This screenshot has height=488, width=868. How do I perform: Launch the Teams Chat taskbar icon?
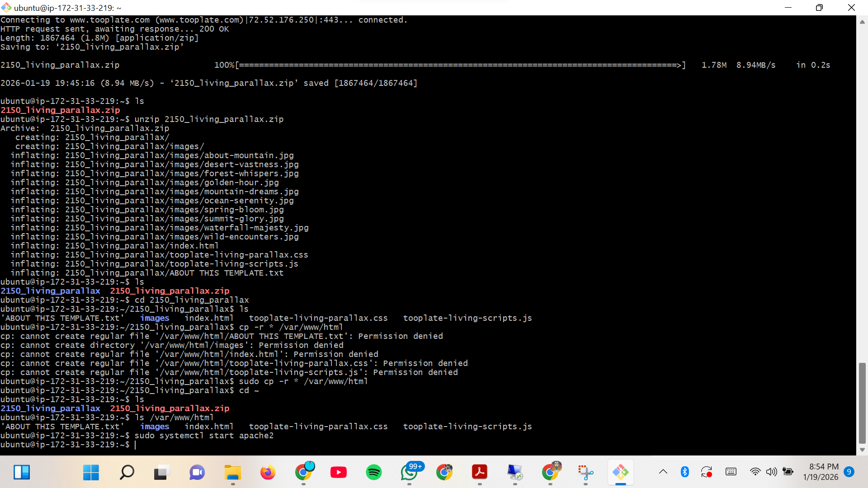pyautogui.click(x=197, y=472)
